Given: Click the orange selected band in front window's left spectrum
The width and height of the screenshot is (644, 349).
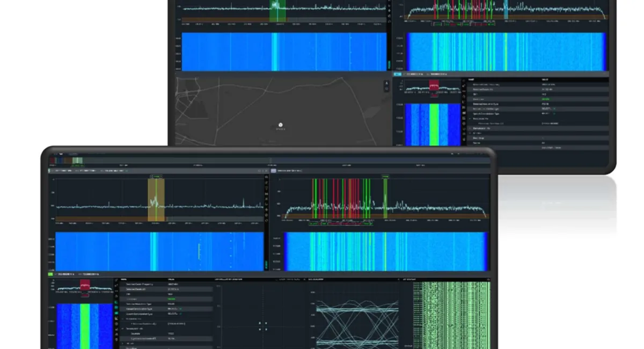Looking at the screenshot, I should [156, 199].
